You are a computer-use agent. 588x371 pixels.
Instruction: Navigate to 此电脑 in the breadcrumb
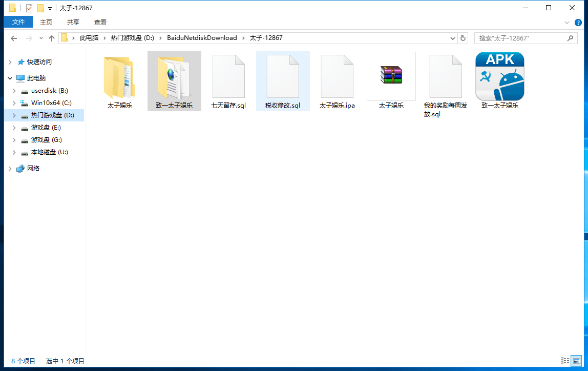pos(89,38)
